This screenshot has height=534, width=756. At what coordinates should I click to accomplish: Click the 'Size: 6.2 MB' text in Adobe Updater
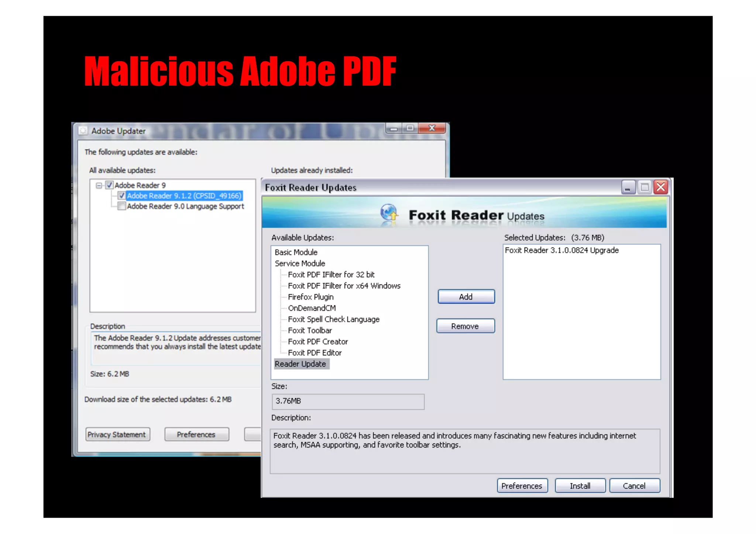110,374
